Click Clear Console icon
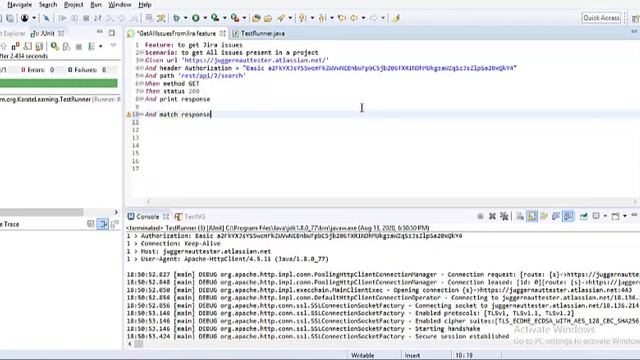This screenshot has height=360, width=640. (x=520, y=216)
